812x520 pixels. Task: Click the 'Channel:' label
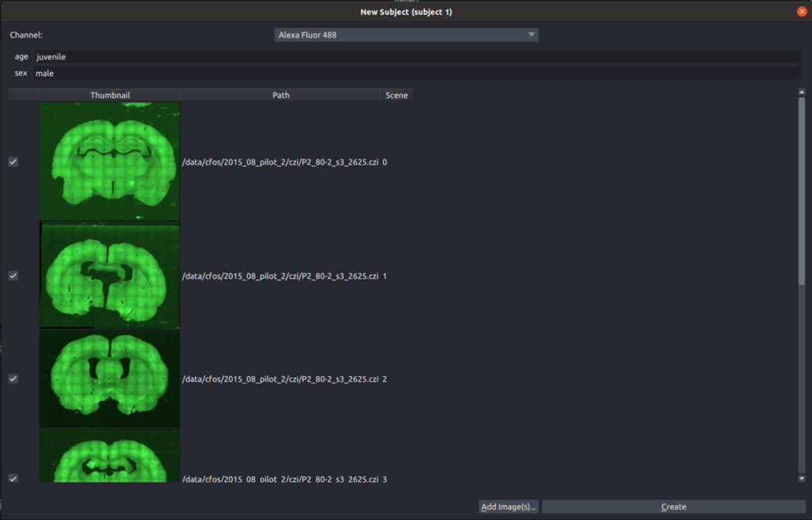pos(26,34)
